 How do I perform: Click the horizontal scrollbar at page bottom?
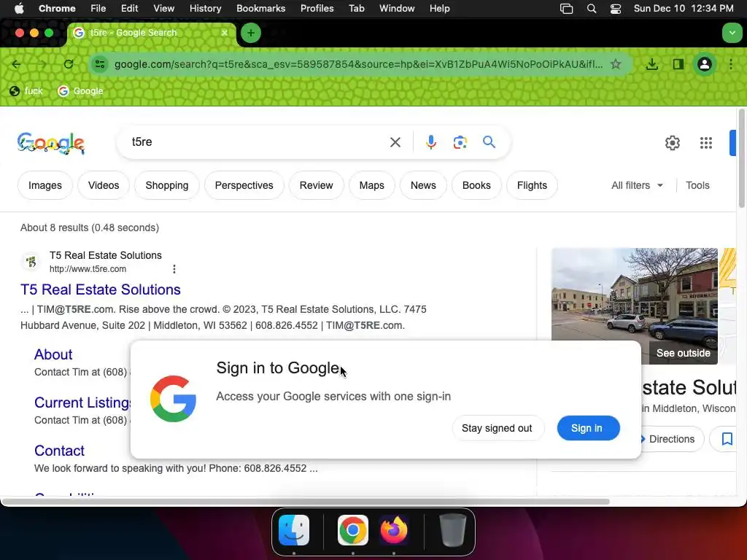[x=305, y=502]
